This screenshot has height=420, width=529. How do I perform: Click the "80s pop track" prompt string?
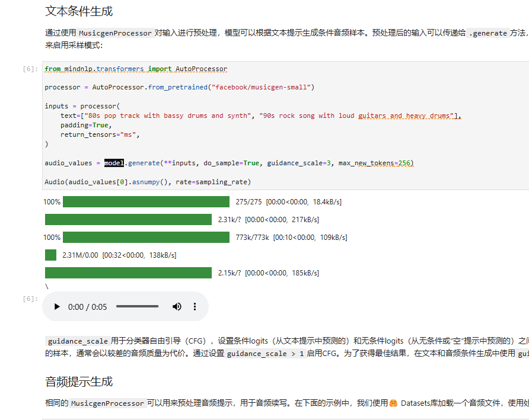tap(168, 116)
